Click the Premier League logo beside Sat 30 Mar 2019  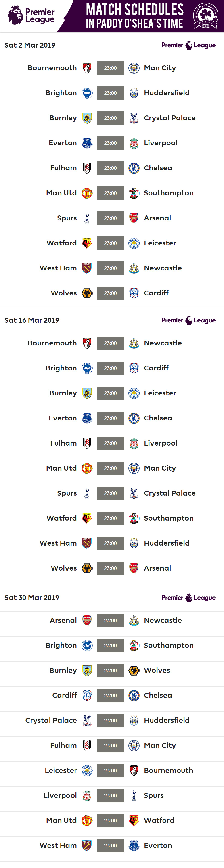(188, 598)
